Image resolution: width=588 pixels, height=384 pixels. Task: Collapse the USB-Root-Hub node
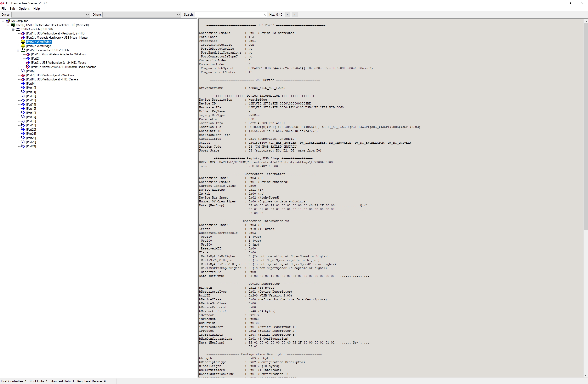pos(13,29)
